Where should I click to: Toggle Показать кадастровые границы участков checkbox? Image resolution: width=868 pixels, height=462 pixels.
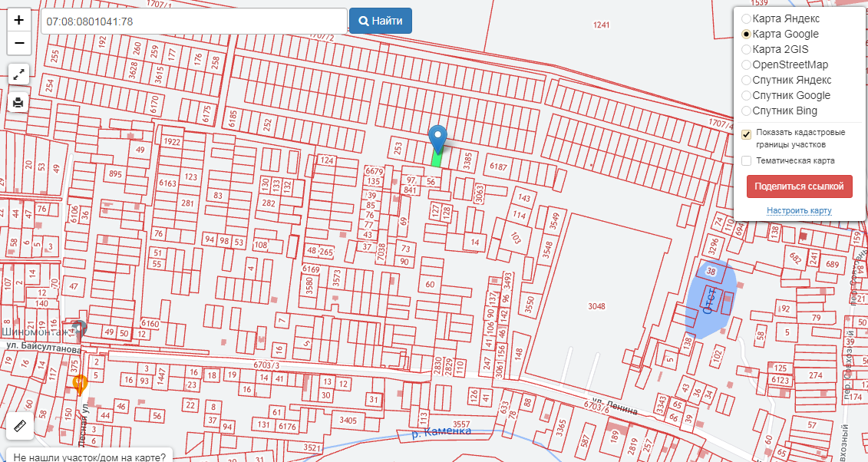tap(746, 134)
